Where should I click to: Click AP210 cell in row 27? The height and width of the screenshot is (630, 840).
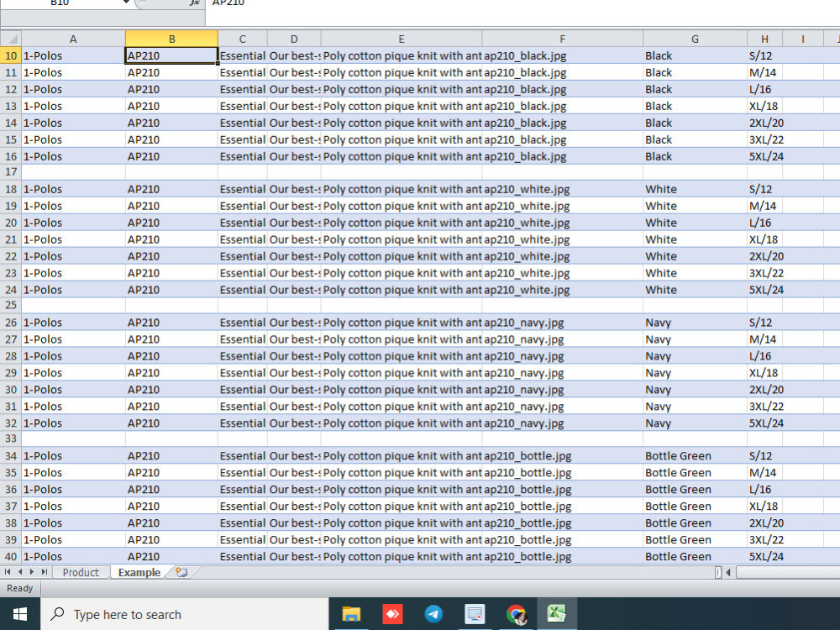click(x=172, y=339)
